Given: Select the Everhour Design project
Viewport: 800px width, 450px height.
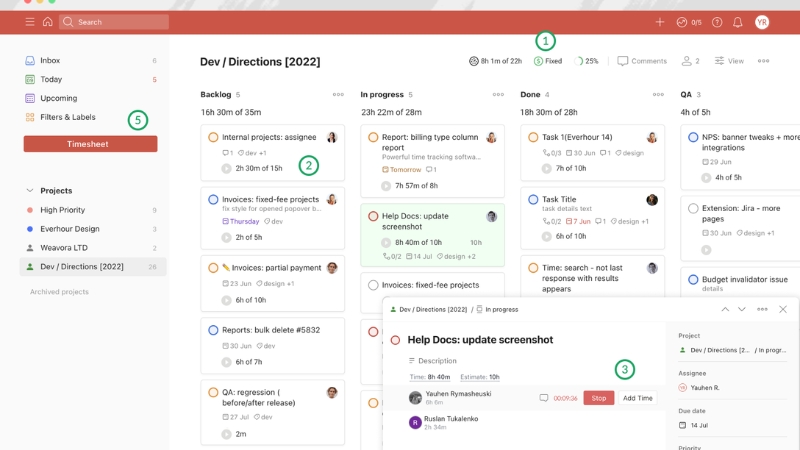Looking at the screenshot, I should [69, 229].
